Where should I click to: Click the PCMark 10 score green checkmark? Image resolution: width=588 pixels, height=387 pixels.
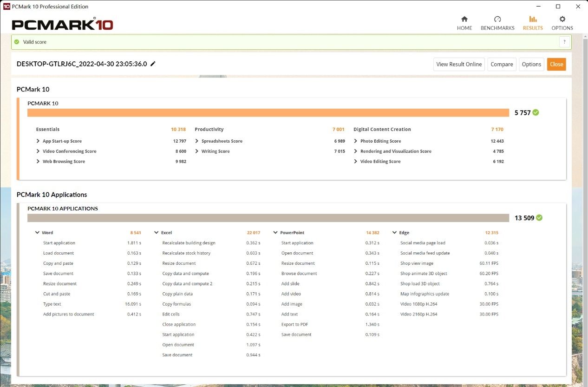pyautogui.click(x=536, y=112)
